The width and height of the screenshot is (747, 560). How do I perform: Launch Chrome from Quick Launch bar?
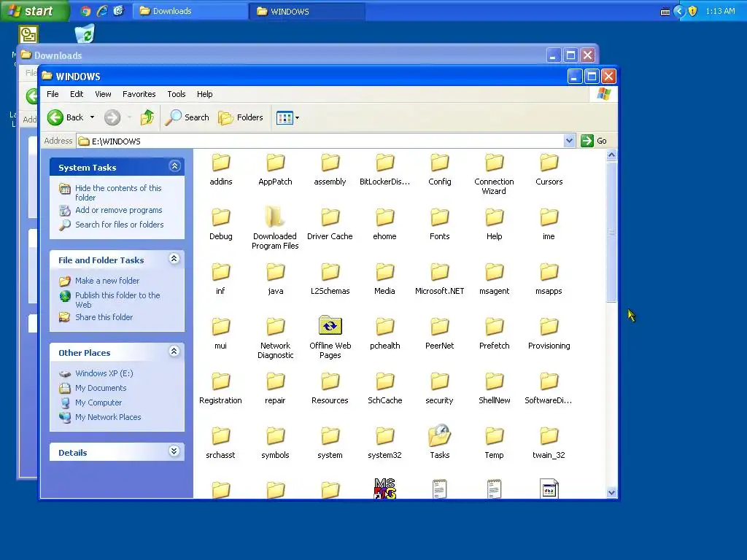[x=86, y=11]
